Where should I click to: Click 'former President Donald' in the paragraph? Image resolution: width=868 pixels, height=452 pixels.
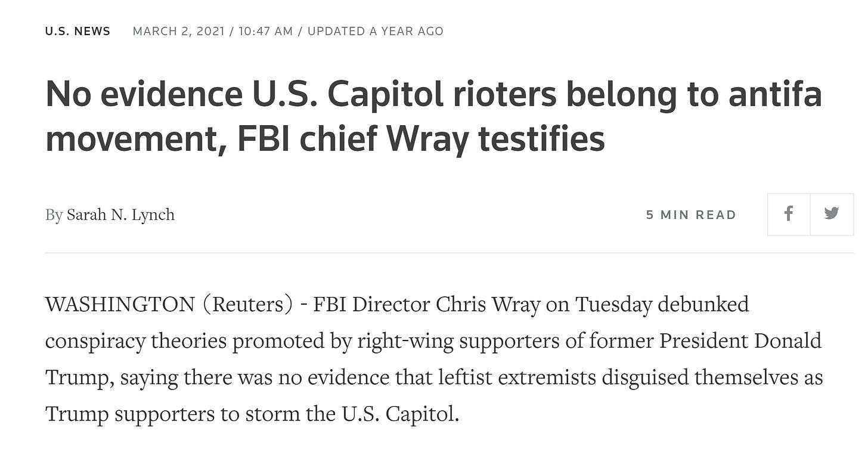(706, 341)
